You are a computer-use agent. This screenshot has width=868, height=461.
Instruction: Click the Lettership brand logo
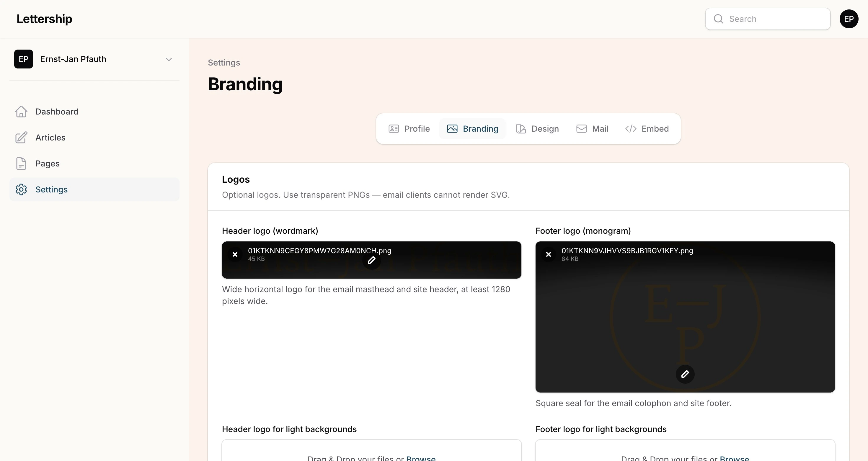44,19
